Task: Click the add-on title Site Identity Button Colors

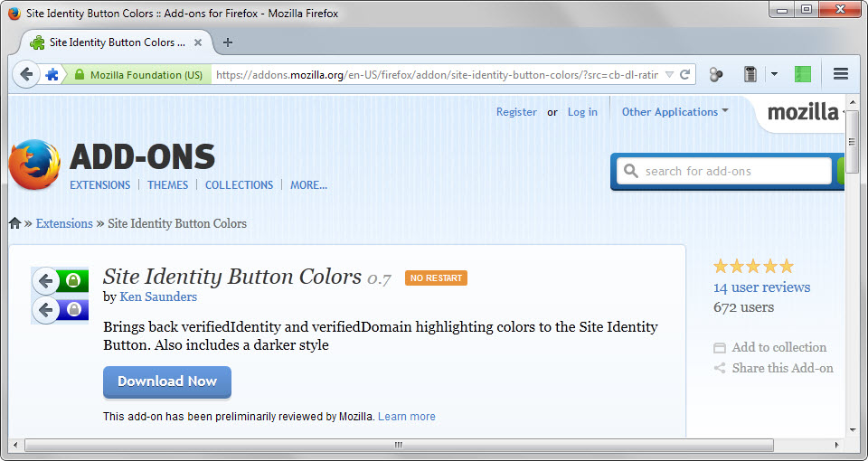Action: [232, 277]
